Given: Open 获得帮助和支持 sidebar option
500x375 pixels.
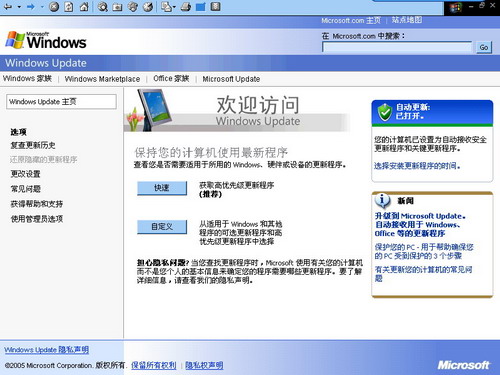Looking at the screenshot, I should pyautogui.click(x=37, y=204).
